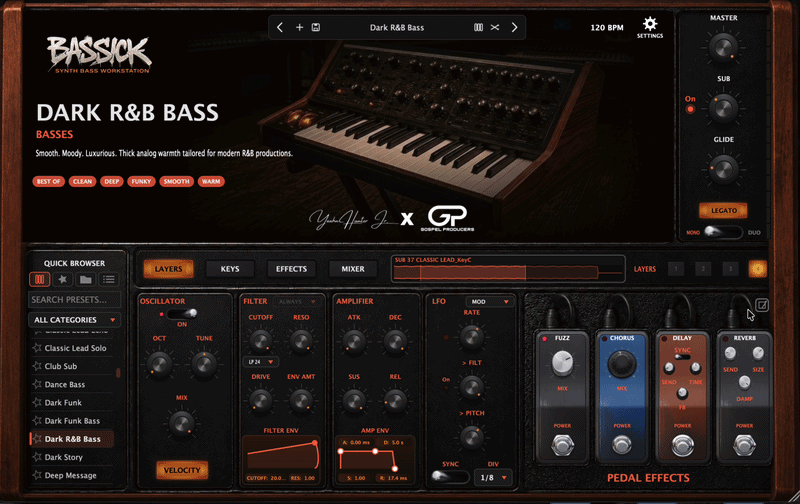Click the shuffle random preset icon
Image resolution: width=800 pixels, height=504 pixels.
pos(495,28)
